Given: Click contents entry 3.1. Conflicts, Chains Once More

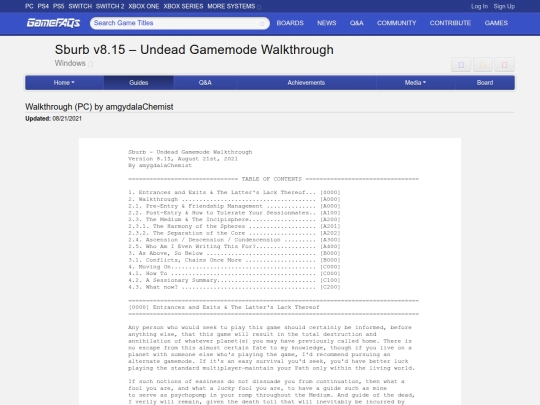Looking at the screenshot, I should click(x=234, y=260).
